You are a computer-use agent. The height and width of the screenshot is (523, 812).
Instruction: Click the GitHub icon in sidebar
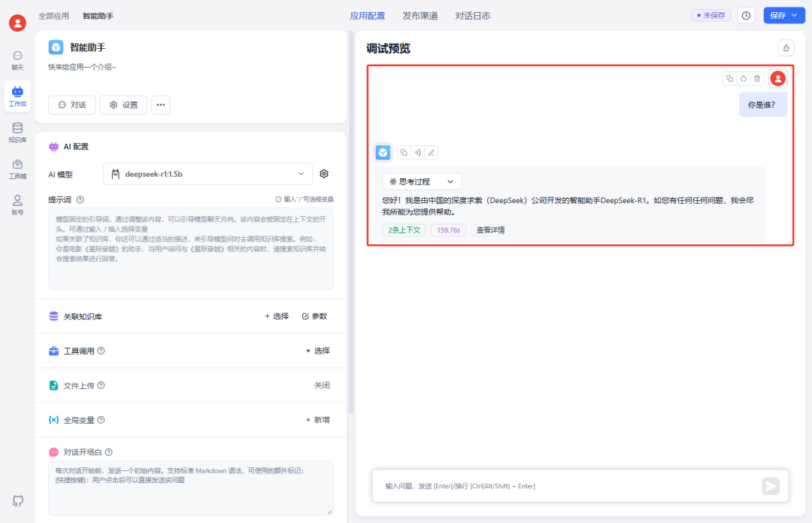pos(17,500)
